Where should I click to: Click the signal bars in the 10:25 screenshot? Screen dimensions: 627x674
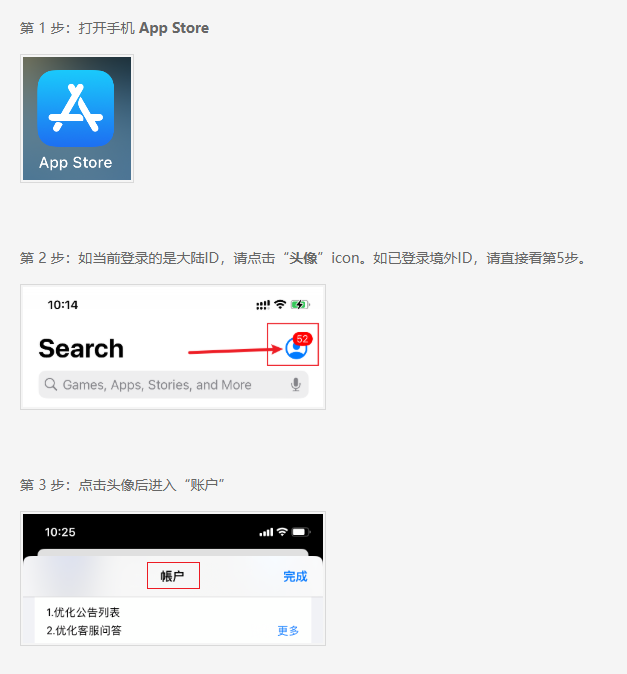pyautogui.click(x=266, y=533)
